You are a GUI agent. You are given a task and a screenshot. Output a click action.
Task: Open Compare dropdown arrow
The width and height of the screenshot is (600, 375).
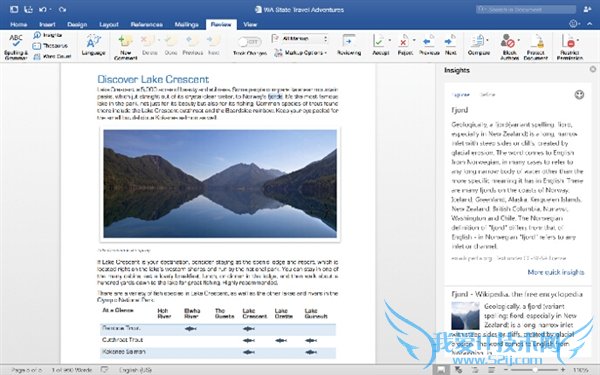(488, 40)
